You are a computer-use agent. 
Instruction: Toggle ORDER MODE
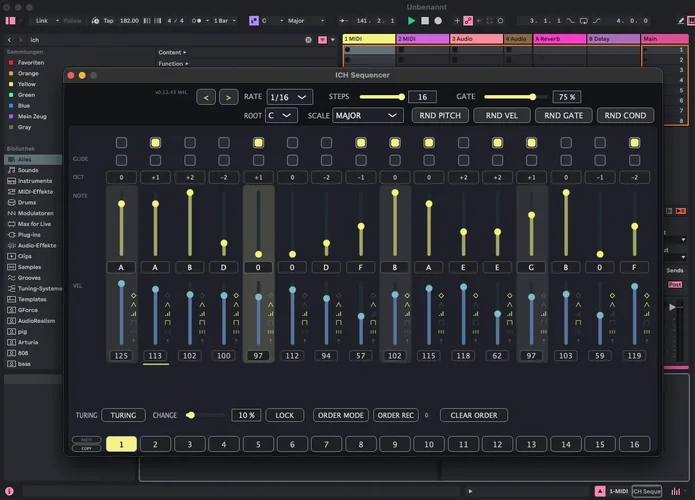340,415
